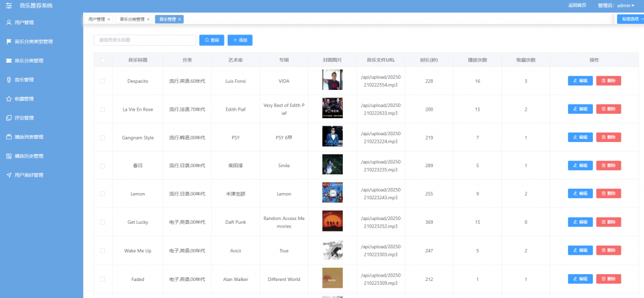Focus the music title search field
Viewport: 644px width, 298px height.
click(145, 40)
